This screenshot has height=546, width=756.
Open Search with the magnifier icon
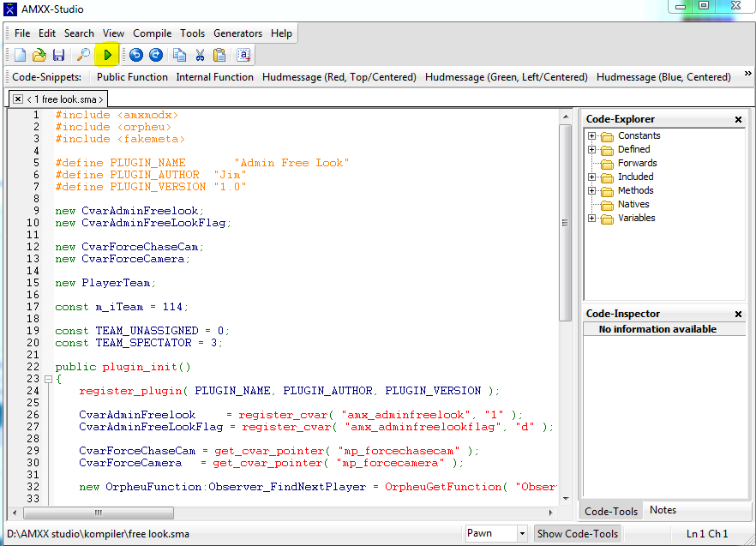coord(83,55)
